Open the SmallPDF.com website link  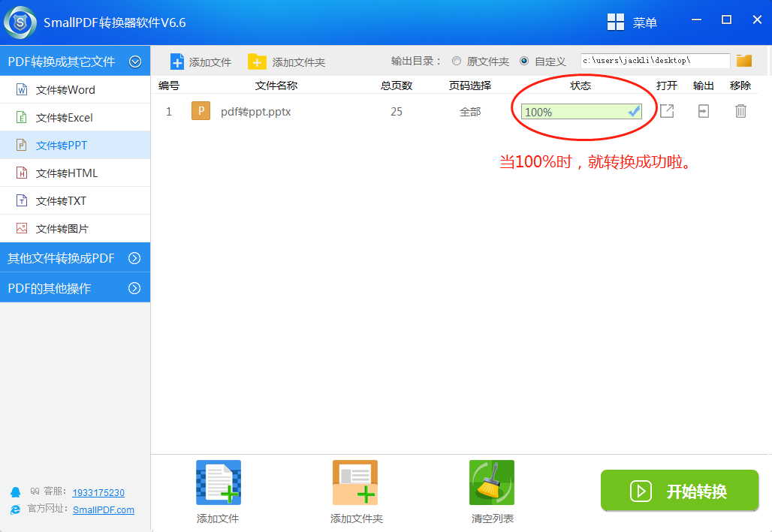coord(105,509)
